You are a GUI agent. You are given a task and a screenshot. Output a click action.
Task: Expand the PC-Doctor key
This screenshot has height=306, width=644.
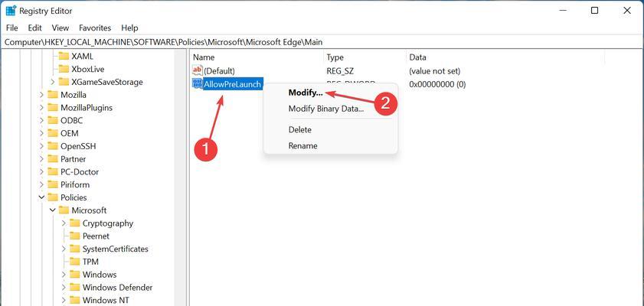point(41,172)
